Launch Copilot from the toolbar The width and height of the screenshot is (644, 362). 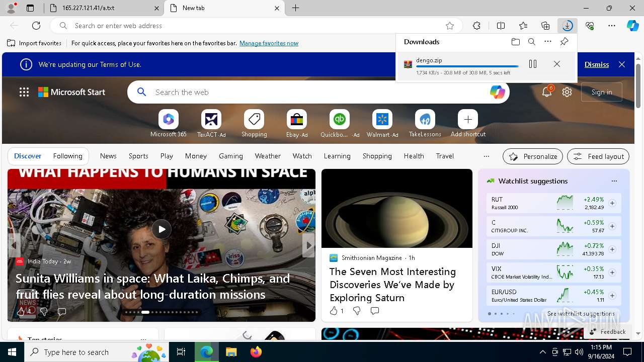point(632,26)
